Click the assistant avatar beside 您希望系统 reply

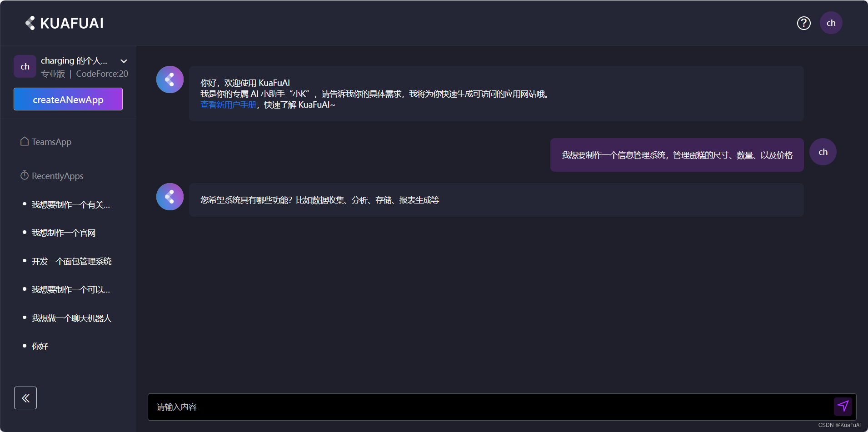click(170, 197)
